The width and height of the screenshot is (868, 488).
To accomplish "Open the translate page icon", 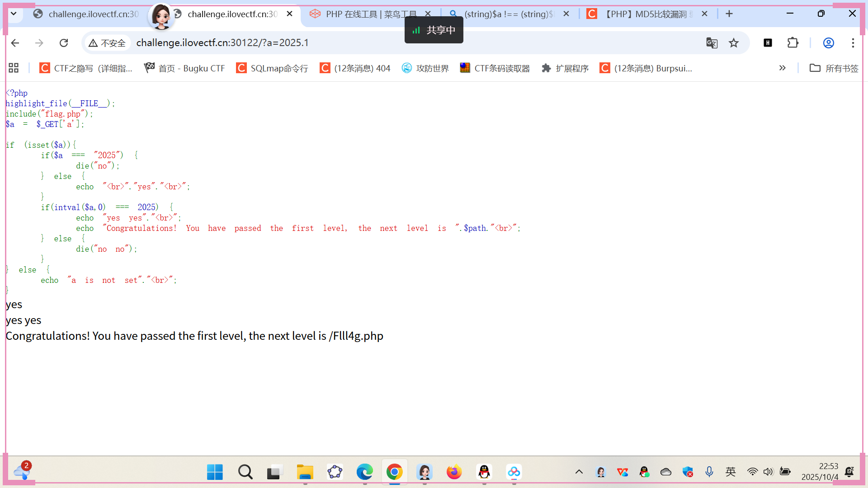I will pos(712,43).
